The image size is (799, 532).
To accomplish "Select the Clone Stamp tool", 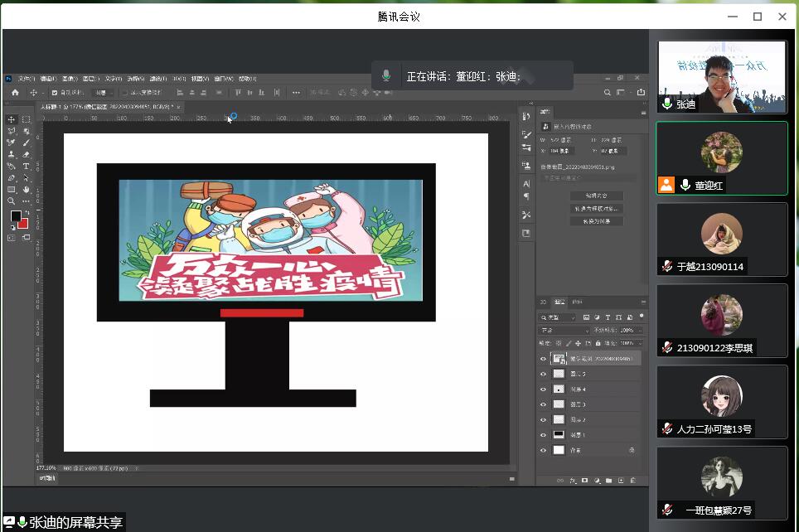I will pos(12,154).
